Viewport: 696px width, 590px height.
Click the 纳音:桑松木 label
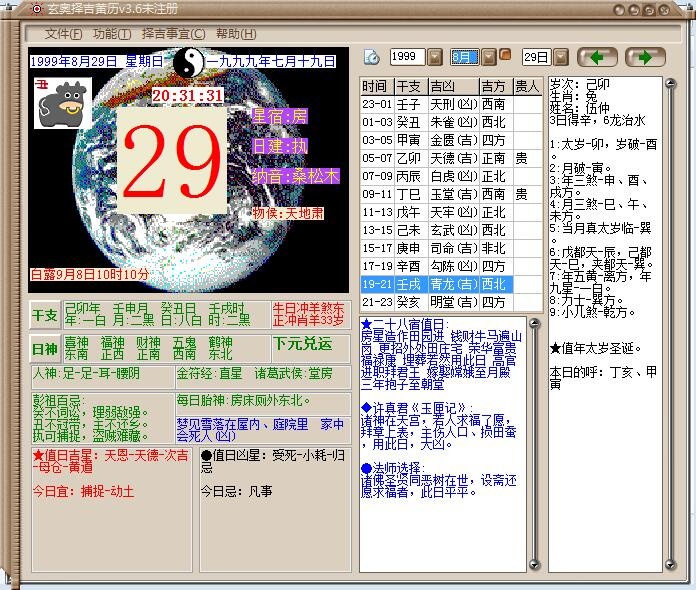tap(296, 176)
